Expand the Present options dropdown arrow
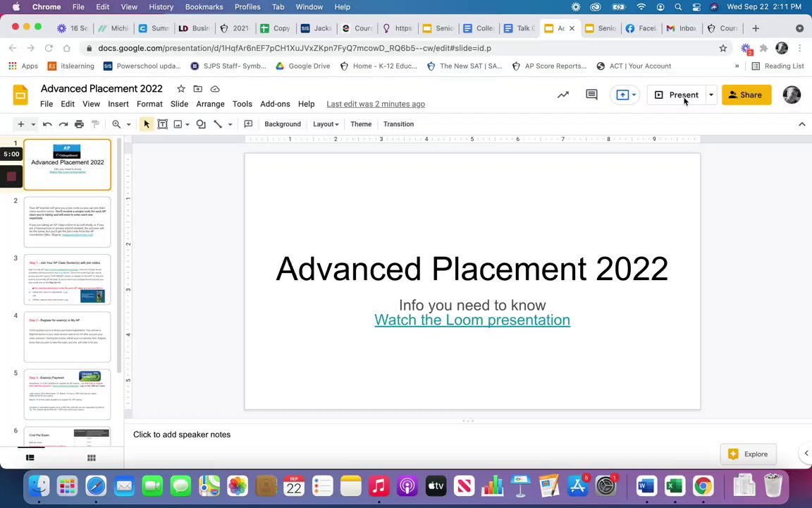 click(x=710, y=95)
